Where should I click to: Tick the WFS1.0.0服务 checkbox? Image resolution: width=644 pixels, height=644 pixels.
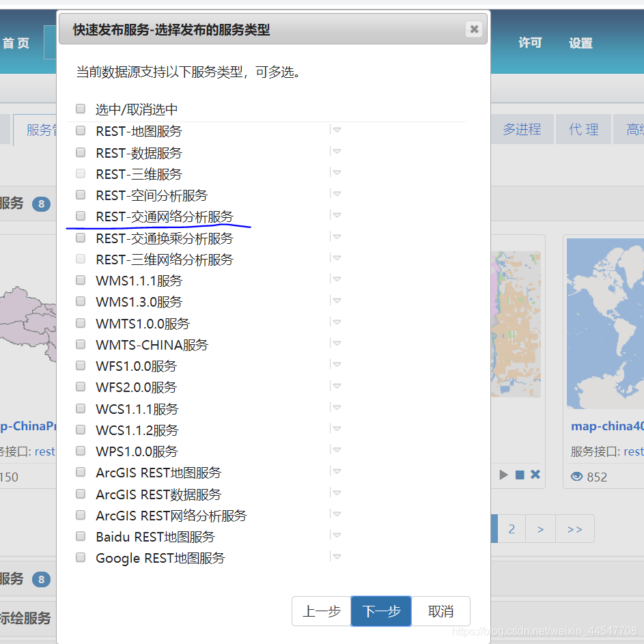[81, 365]
